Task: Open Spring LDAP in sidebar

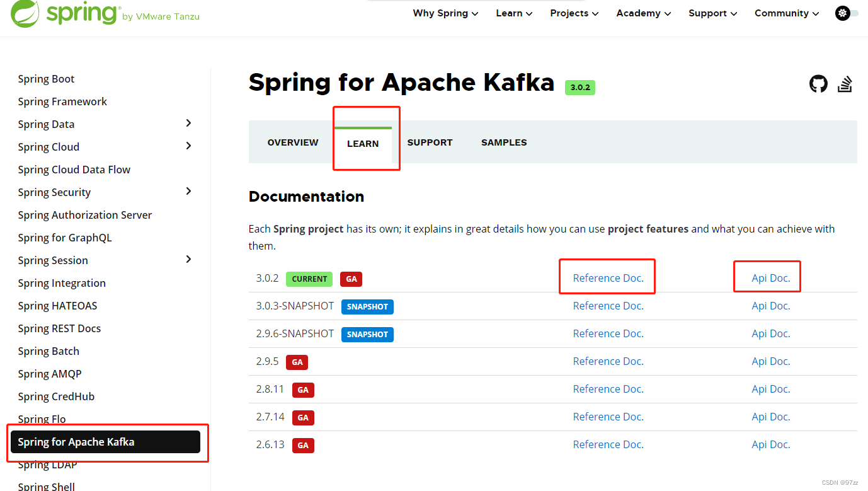Action: [x=47, y=465]
